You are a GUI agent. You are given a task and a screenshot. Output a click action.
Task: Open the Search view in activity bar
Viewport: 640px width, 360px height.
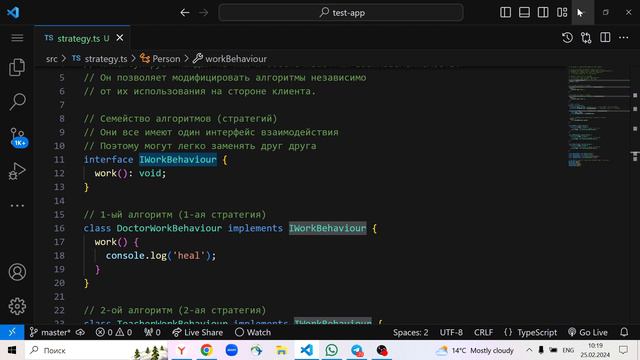pos(17,102)
